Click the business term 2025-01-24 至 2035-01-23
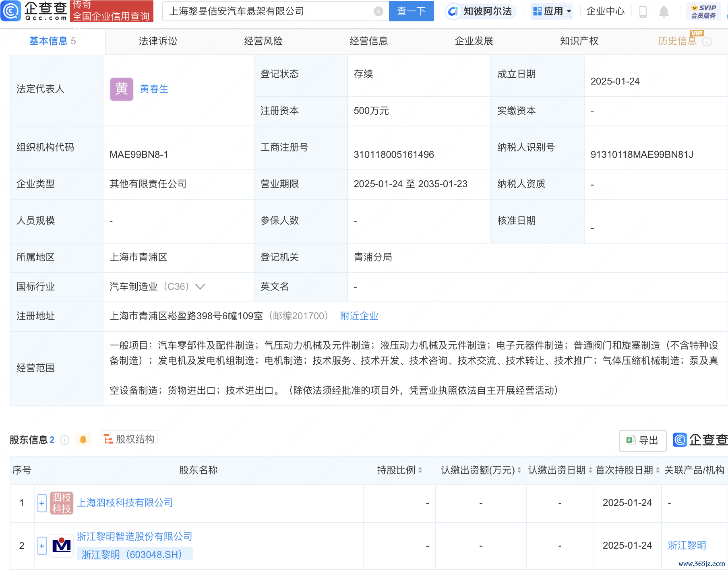The height and width of the screenshot is (570, 728). (410, 184)
